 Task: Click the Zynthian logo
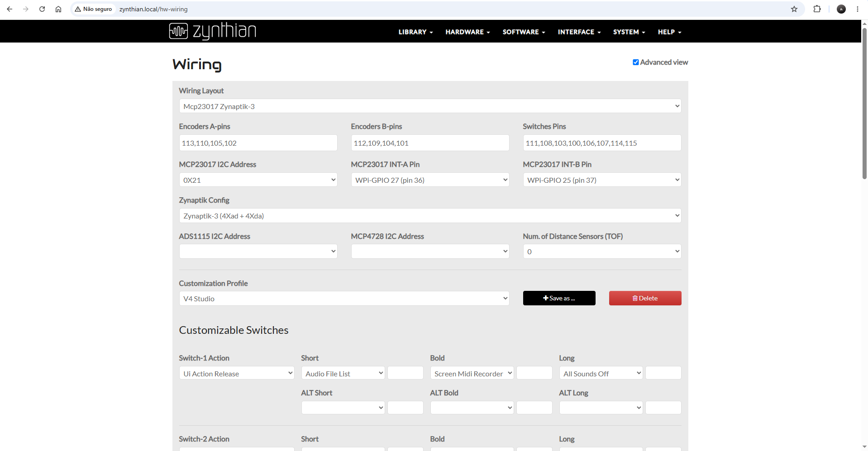pyautogui.click(x=213, y=31)
